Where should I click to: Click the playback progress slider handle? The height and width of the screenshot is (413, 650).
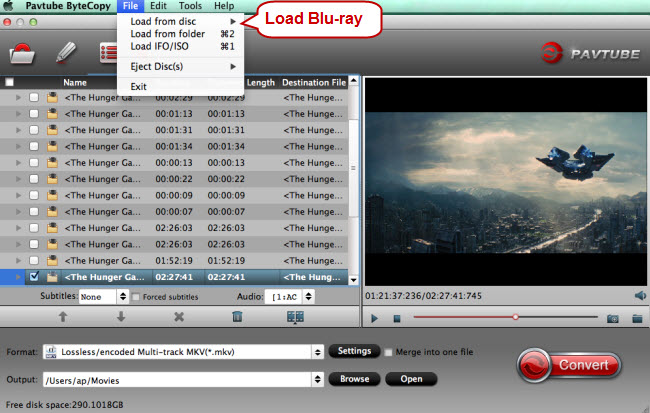click(515, 317)
